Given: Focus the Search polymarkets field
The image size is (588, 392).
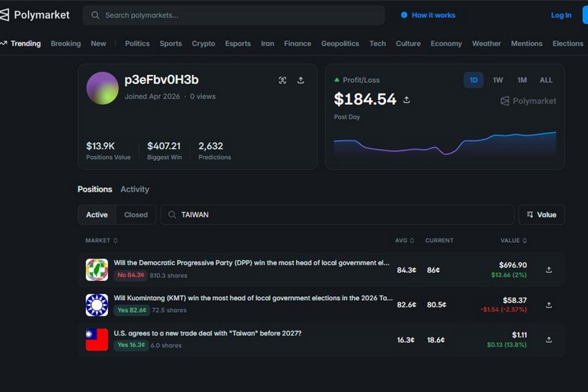Looking at the screenshot, I should tap(233, 15).
